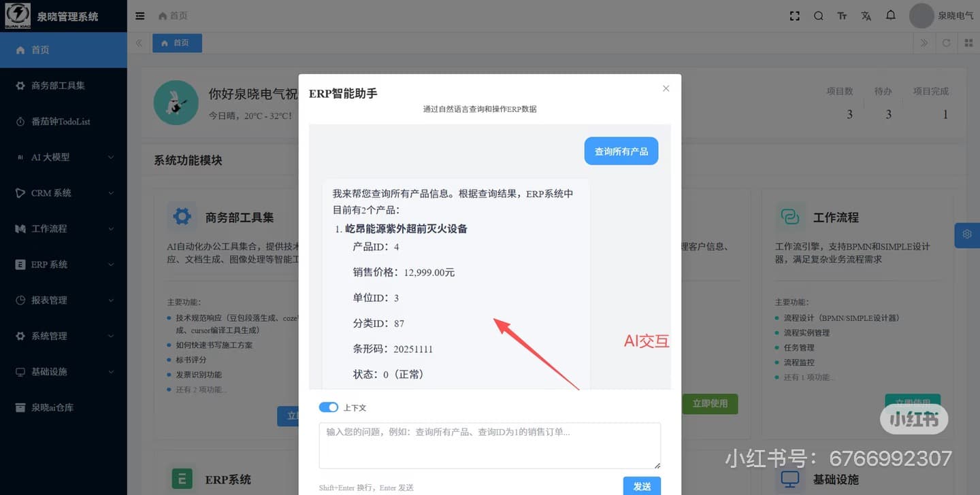Image resolution: width=980 pixels, height=495 pixels.
Task: Click the 单位ID 3 line
Action: [376, 298]
